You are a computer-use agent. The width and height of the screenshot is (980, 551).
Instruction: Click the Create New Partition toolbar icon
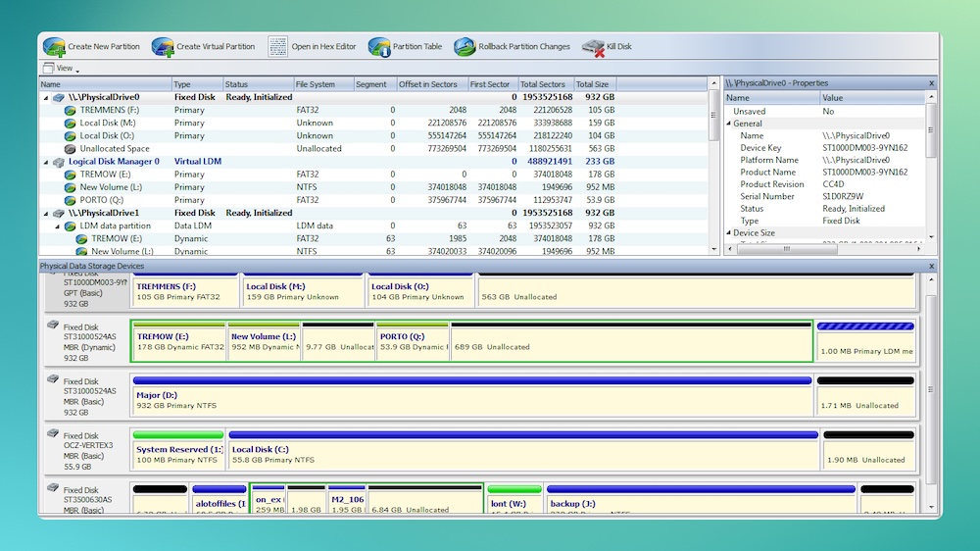tap(54, 46)
